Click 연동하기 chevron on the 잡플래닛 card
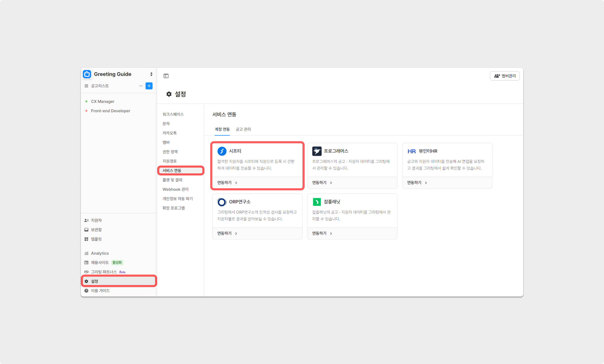 click(331, 233)
